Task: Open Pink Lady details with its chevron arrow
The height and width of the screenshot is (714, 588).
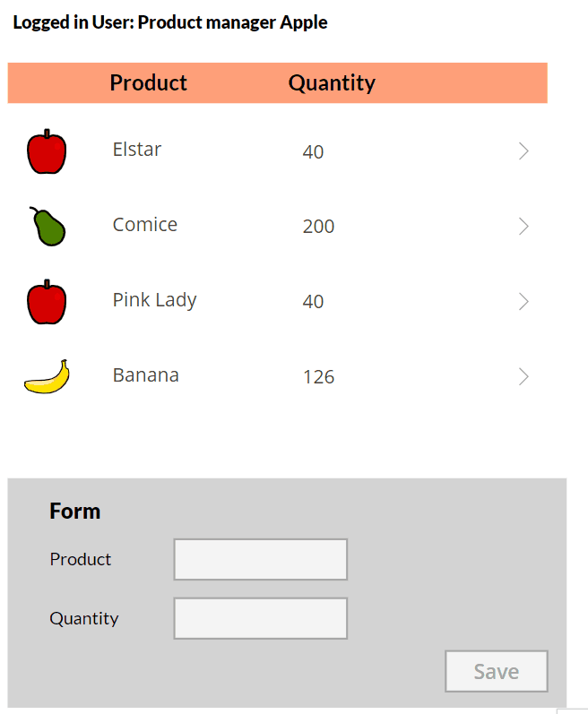Action: (523, 301)
